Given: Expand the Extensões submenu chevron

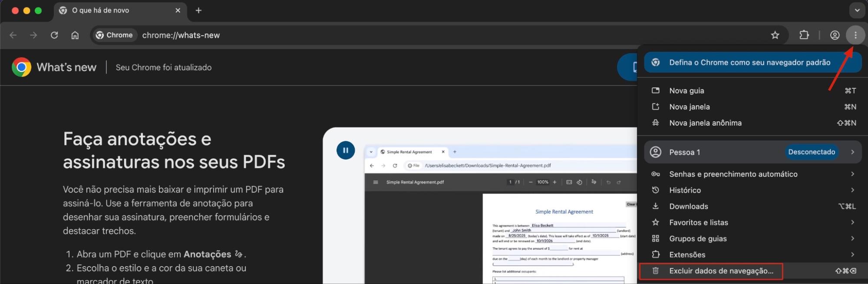Looking at the screenshot, I should click(852, 254).
